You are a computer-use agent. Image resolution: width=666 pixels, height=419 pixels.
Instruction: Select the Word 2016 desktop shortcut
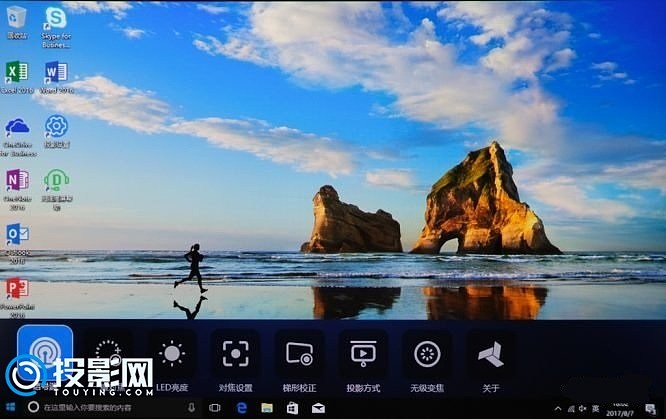[56, 77]
